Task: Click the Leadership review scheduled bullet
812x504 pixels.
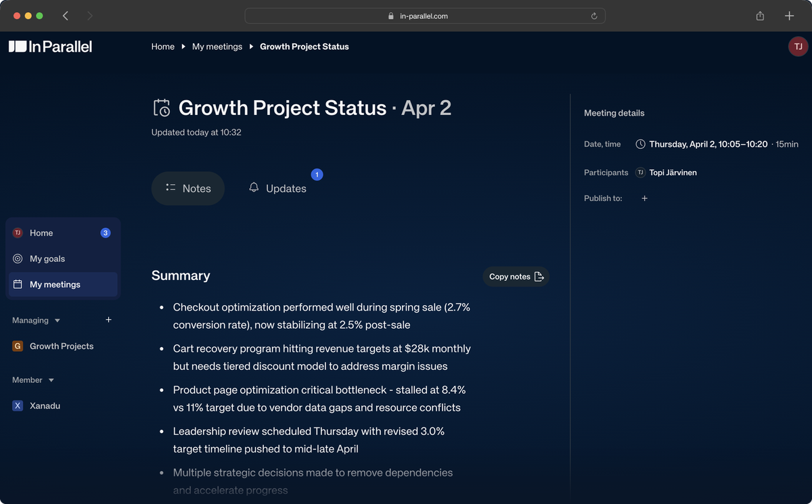Action: click(x=309, y=440)
